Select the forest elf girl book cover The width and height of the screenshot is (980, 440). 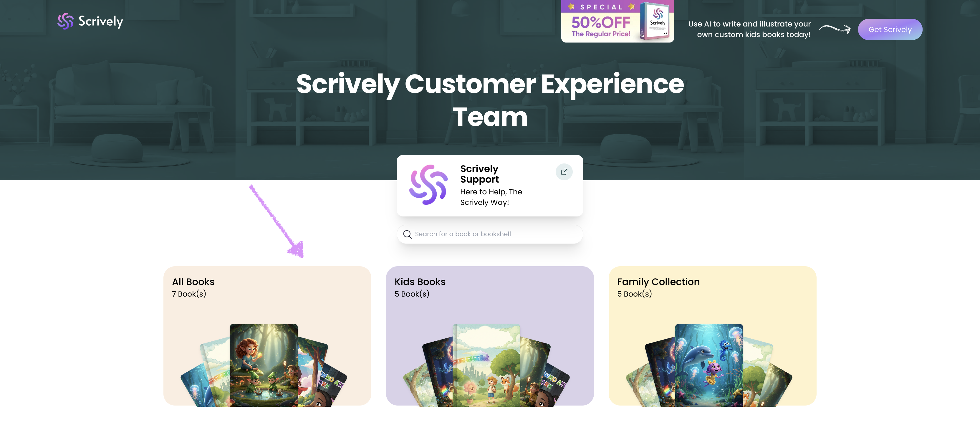[x=264, y=365]
